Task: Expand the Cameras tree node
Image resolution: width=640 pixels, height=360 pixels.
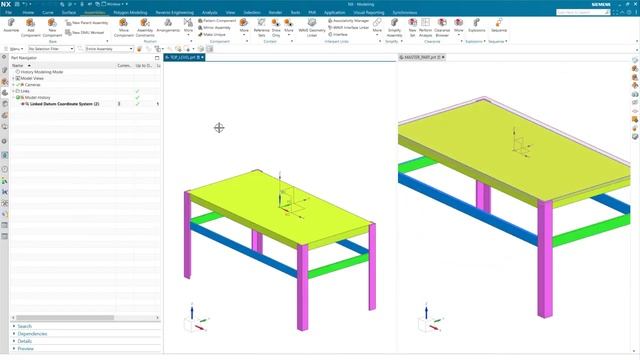Action: point(13,85)
